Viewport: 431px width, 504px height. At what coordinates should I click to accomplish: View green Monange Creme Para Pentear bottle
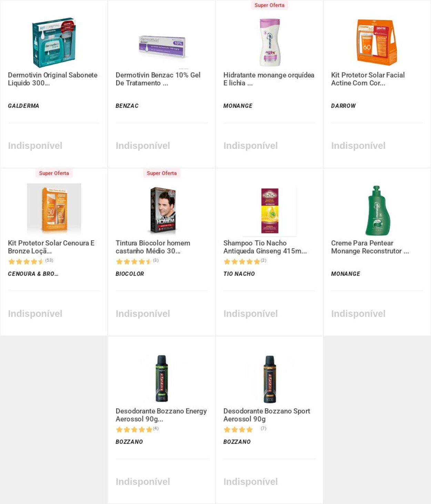click(x=377, y=210)
